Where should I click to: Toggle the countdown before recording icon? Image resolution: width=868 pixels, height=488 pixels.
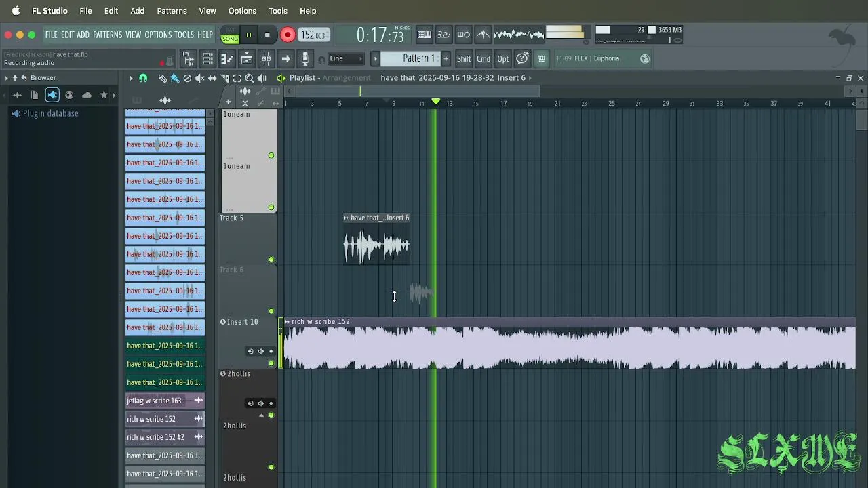coord(443,35)
